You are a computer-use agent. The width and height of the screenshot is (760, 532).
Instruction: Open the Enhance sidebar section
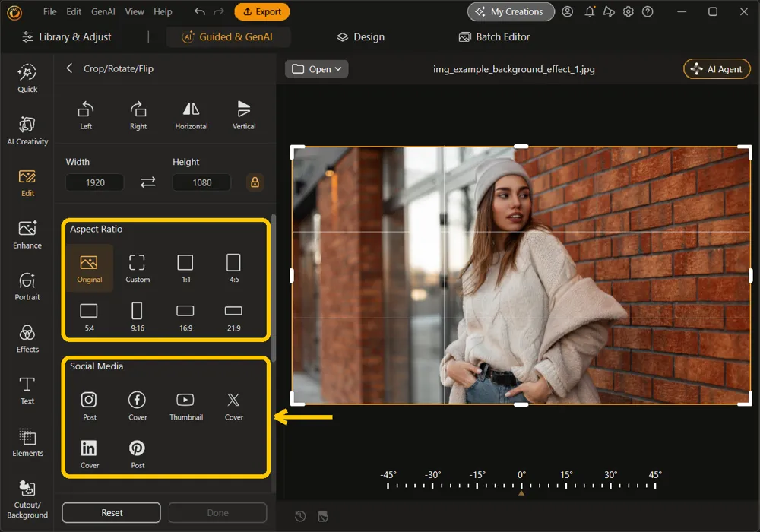tap(27, 235)
